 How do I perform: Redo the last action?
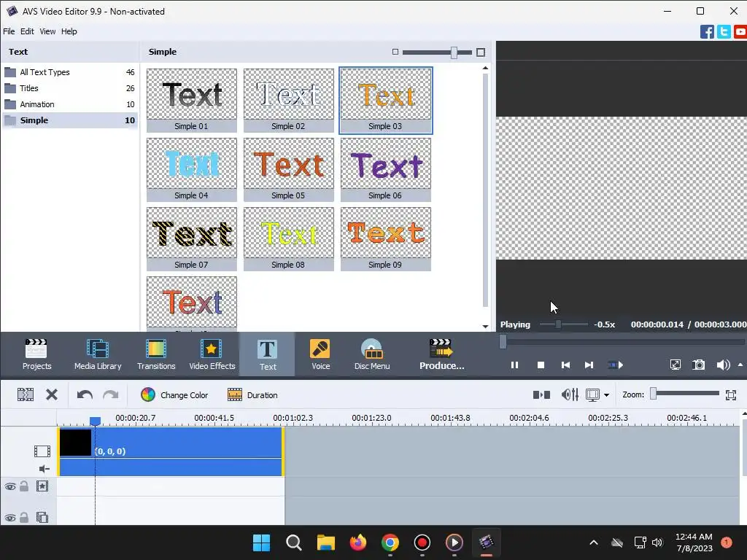coord(111,394)
